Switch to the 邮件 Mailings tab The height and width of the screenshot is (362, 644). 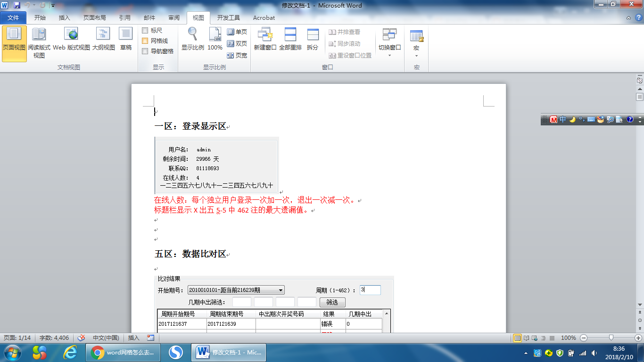click(149, 18)
